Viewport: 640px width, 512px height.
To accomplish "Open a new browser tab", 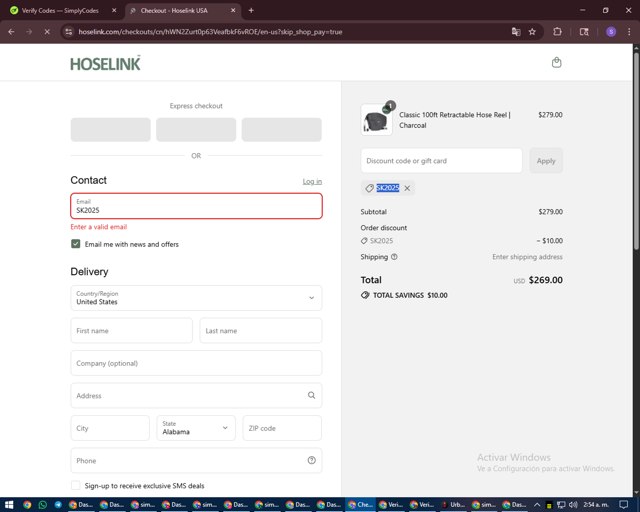I will 251,11.
